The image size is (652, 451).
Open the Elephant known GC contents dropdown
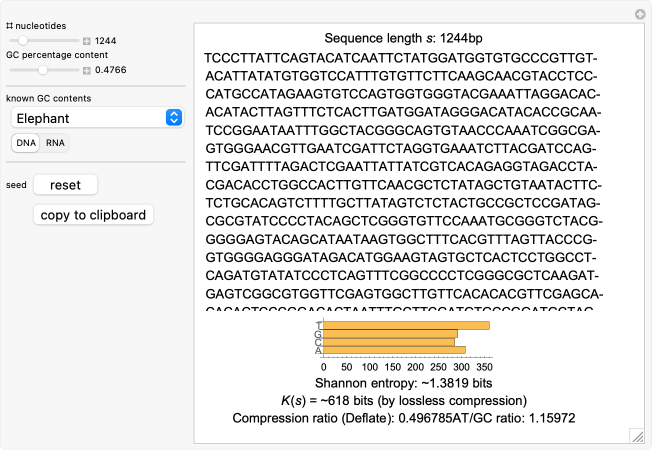[88, 117]
